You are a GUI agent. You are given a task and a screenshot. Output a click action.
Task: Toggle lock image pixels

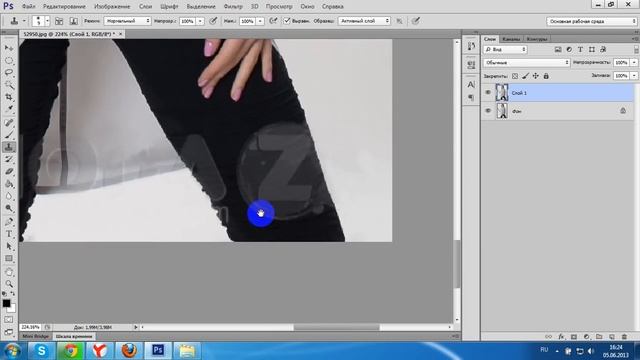point(525,76)
